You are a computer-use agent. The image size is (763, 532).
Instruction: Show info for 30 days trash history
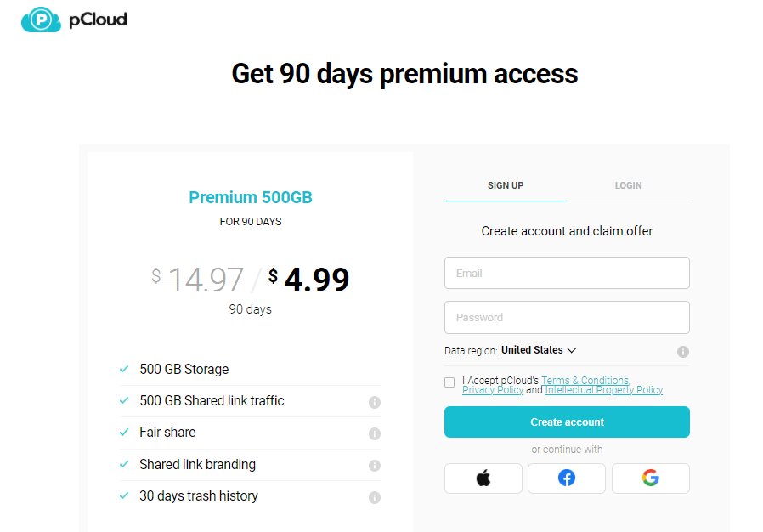(x=375, y=497)
